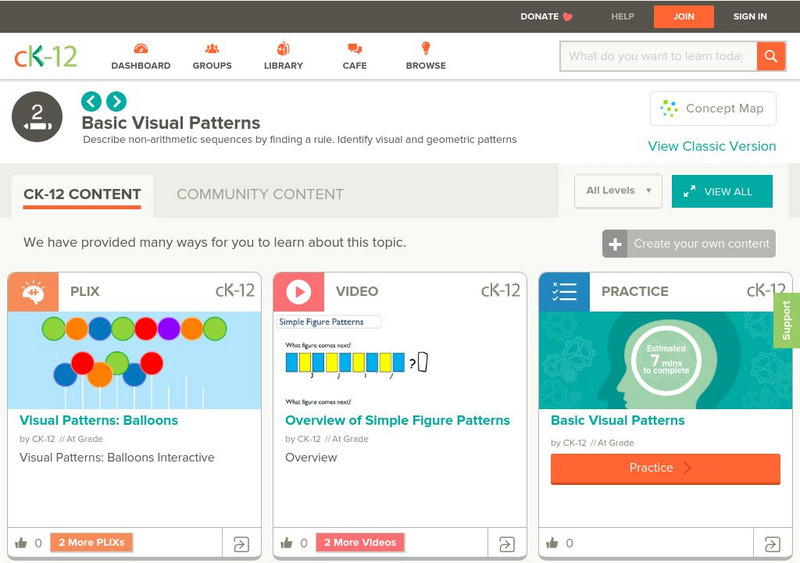
Task: Click the GROUPS nav label
Action: 212,66
